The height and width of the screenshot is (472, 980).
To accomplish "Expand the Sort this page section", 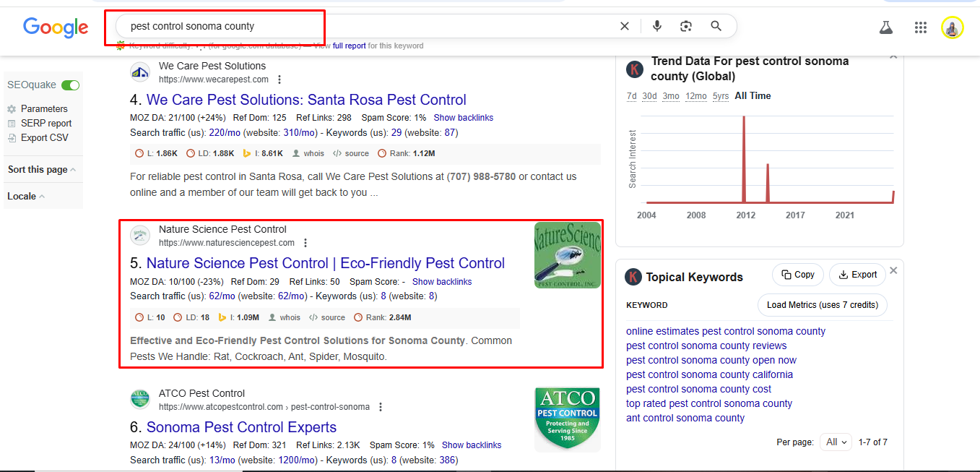I will (x=42, y=170).
